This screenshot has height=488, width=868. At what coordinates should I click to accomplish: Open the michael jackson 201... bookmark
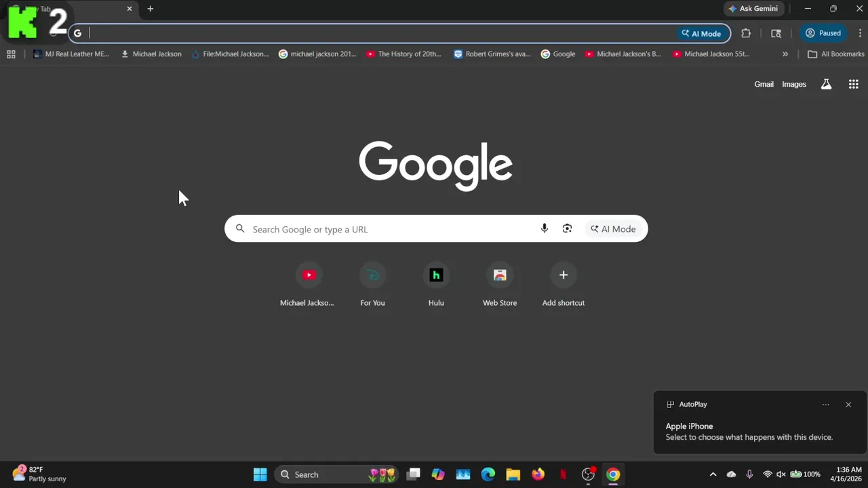pos(317,54)
